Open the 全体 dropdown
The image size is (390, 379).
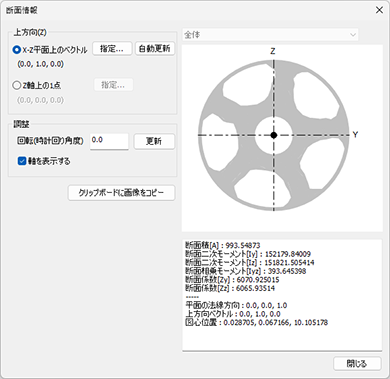(270, 35)
